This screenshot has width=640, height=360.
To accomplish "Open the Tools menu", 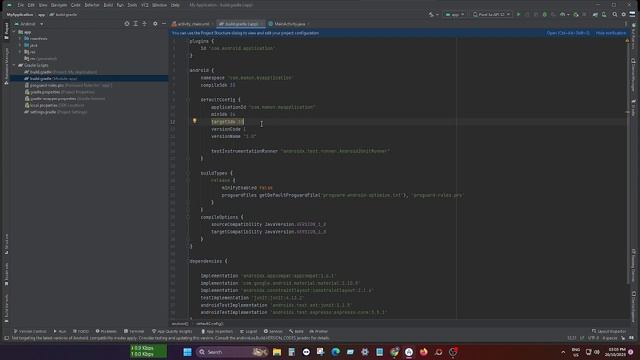I will 132,5.
